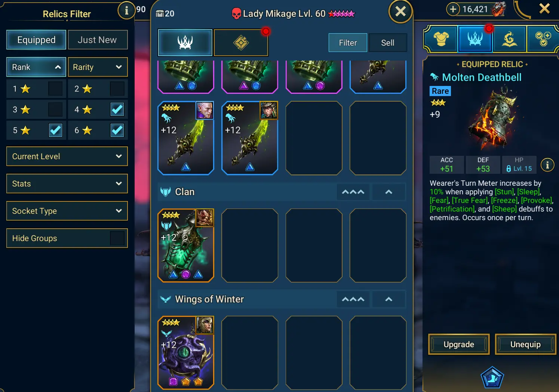
Task: Toggle the Hide Groups checkbox
Action: (117, 238)
